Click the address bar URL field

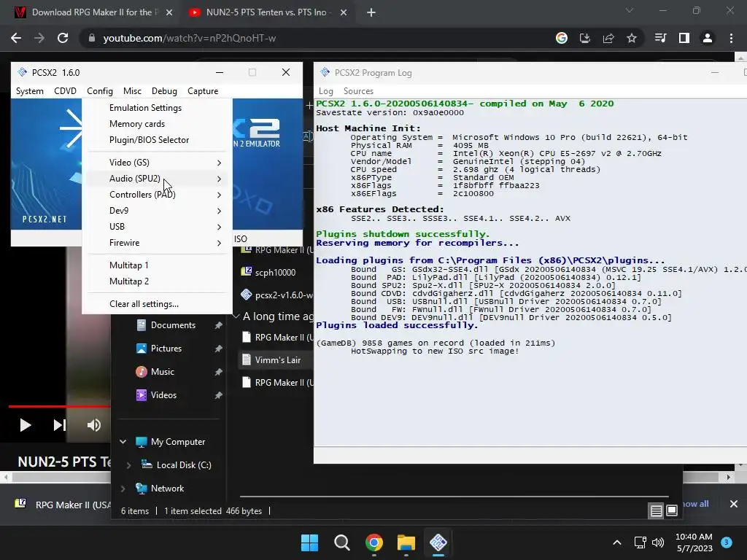(314, 38)
